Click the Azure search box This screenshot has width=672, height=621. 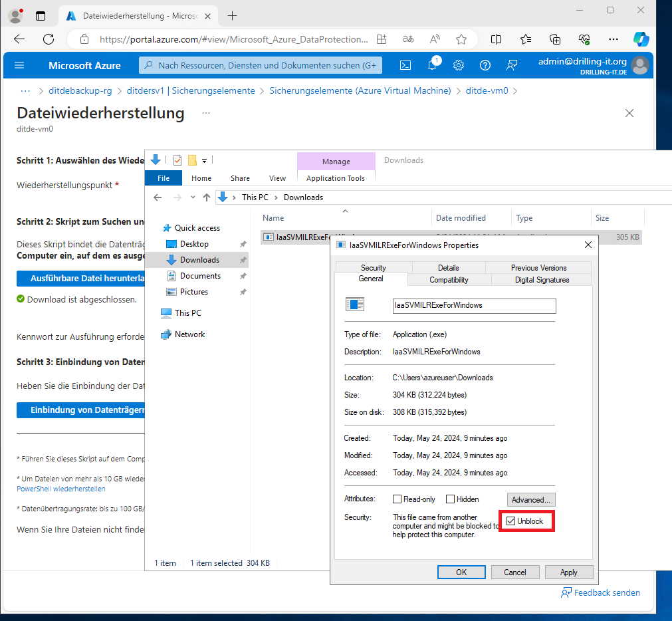261,65
